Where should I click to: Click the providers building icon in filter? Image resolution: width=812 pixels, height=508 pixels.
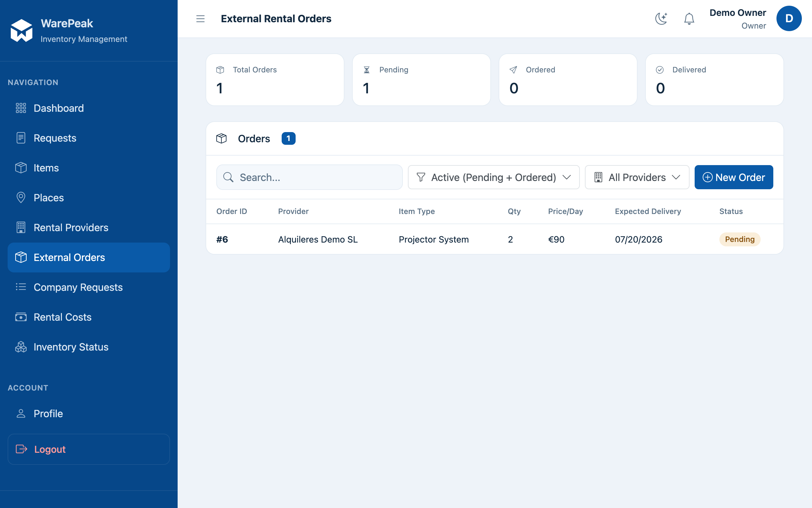(598, 177)
